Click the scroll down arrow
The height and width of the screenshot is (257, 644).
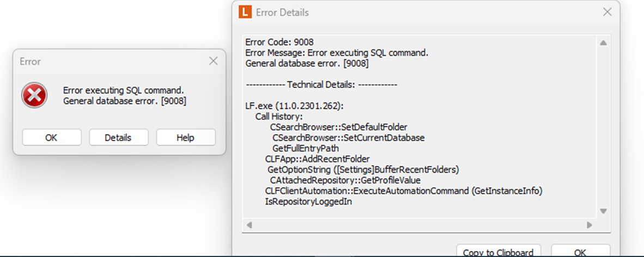(603, 211)
